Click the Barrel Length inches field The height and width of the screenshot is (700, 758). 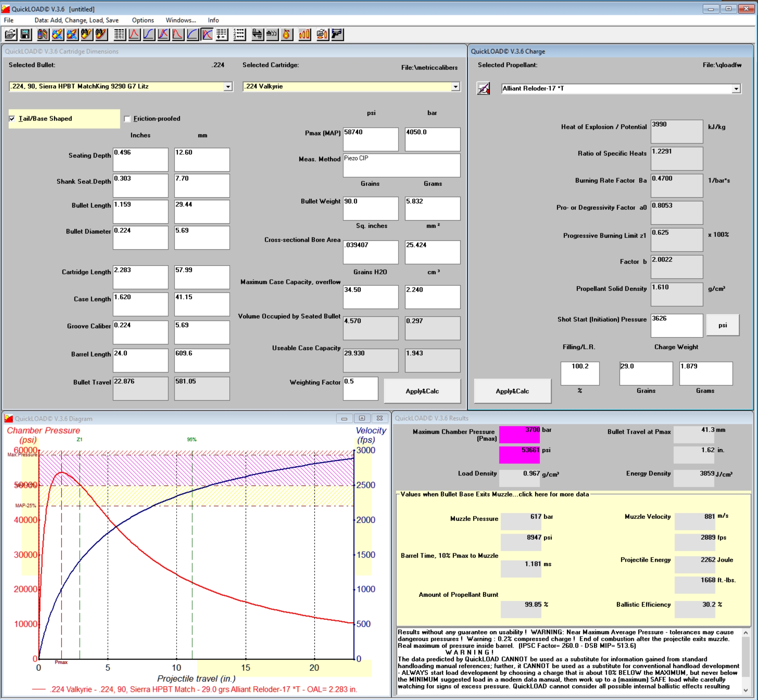click(140, 360)
